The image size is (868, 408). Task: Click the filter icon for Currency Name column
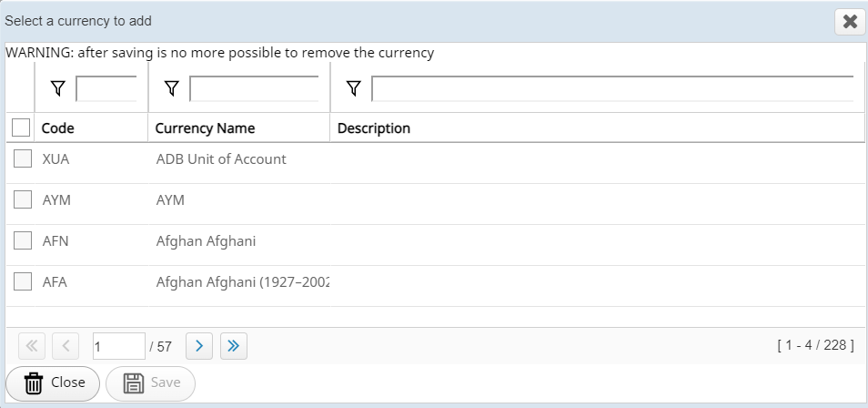click(x=171, y=88)
